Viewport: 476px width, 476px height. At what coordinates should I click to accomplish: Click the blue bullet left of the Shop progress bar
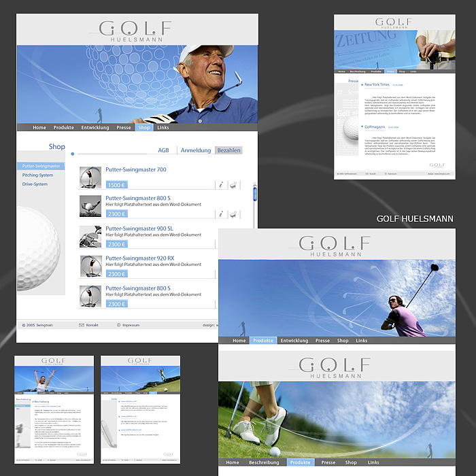(x=73, y=154)
